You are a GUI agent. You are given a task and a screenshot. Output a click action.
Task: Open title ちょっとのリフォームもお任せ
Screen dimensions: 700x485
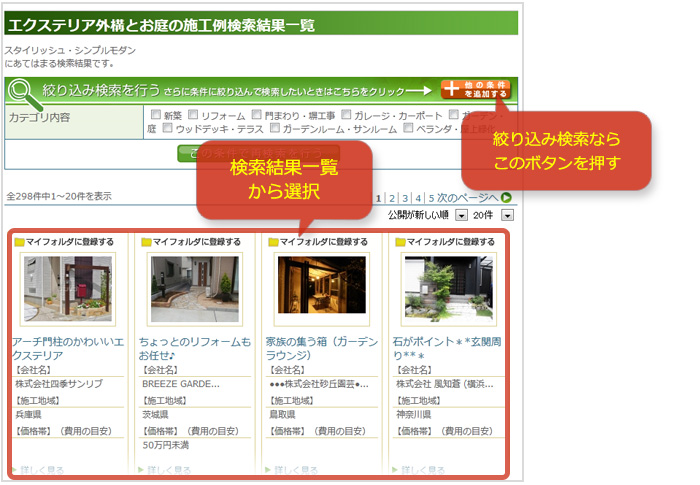click(x=195, y=348)
